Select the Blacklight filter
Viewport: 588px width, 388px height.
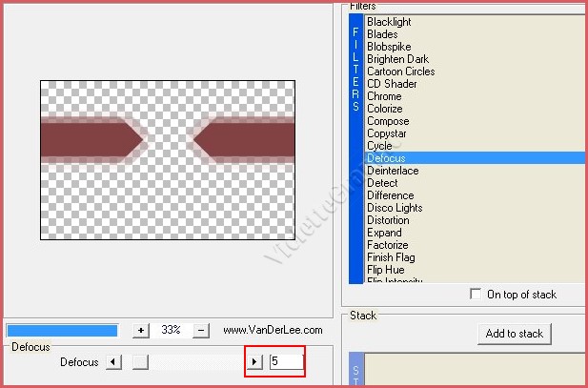pos(390,22)
